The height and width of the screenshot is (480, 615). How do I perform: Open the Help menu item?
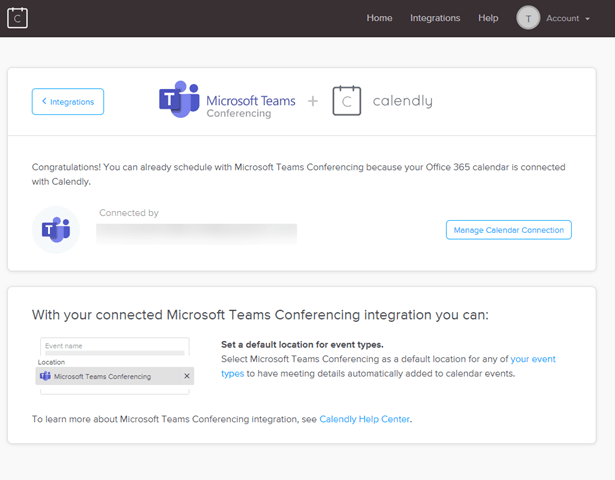(x=488, y=18)
